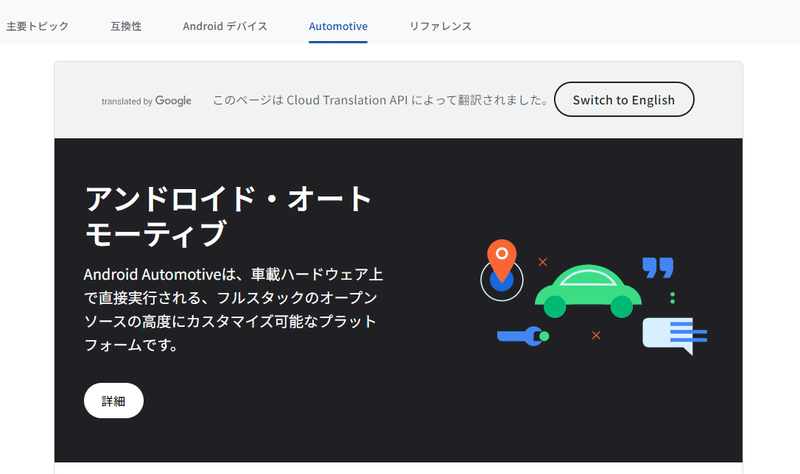
Task: Select the Automotive tab
Action: [338, 26]
